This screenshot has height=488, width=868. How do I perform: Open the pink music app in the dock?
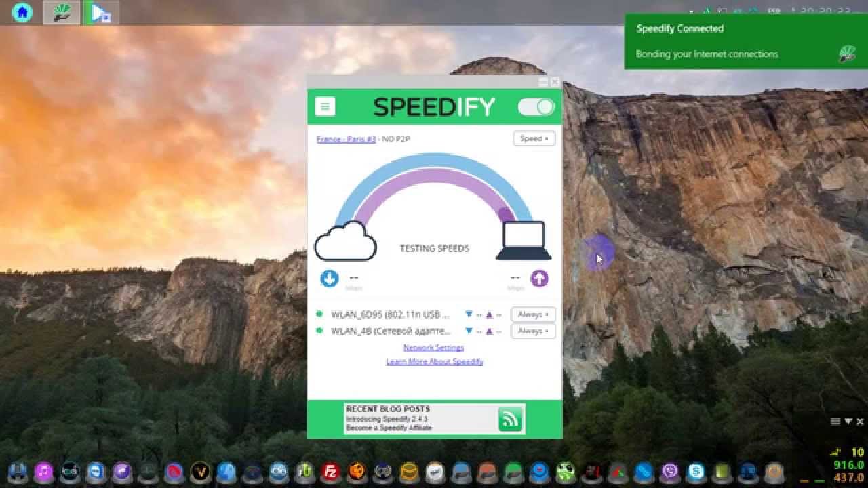click(43, 471)
